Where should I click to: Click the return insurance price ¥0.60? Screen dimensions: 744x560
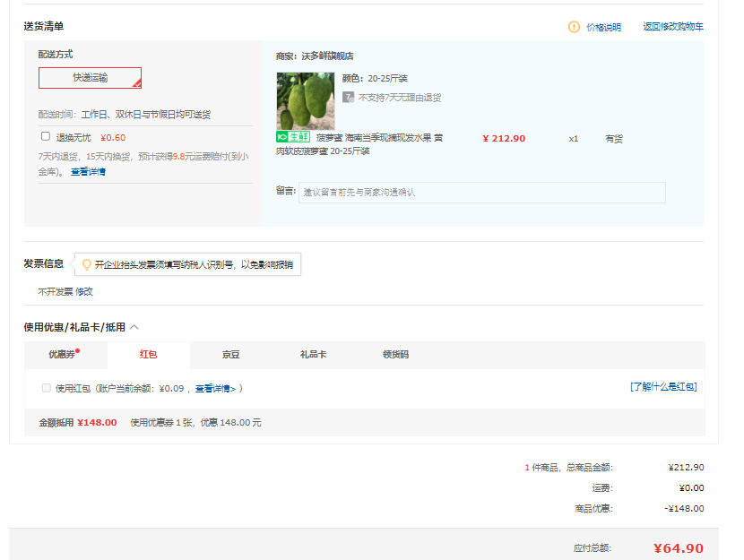[113, 137]
